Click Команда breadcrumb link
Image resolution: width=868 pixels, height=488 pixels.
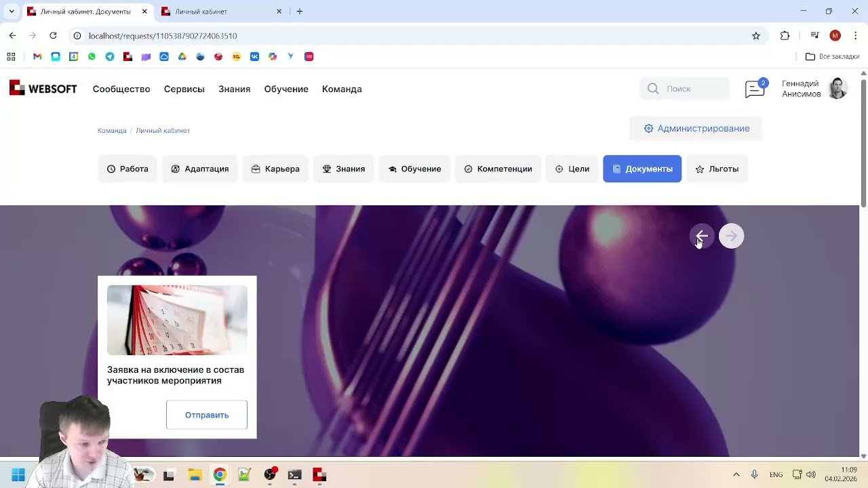click(112, 130)
